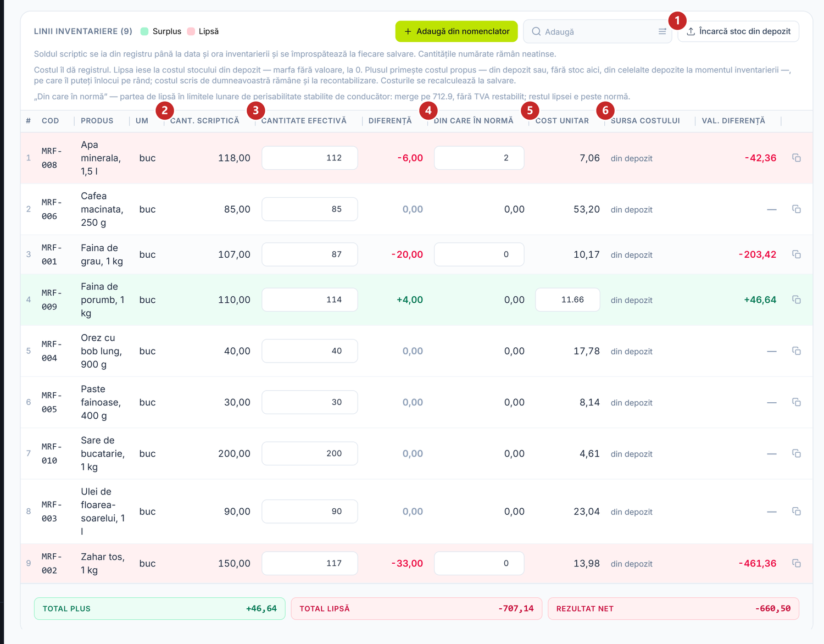Edit effective quantity 200 for Sare de bucatarie
The width and height of the screenshot is (824, 644).
[310, 453]
